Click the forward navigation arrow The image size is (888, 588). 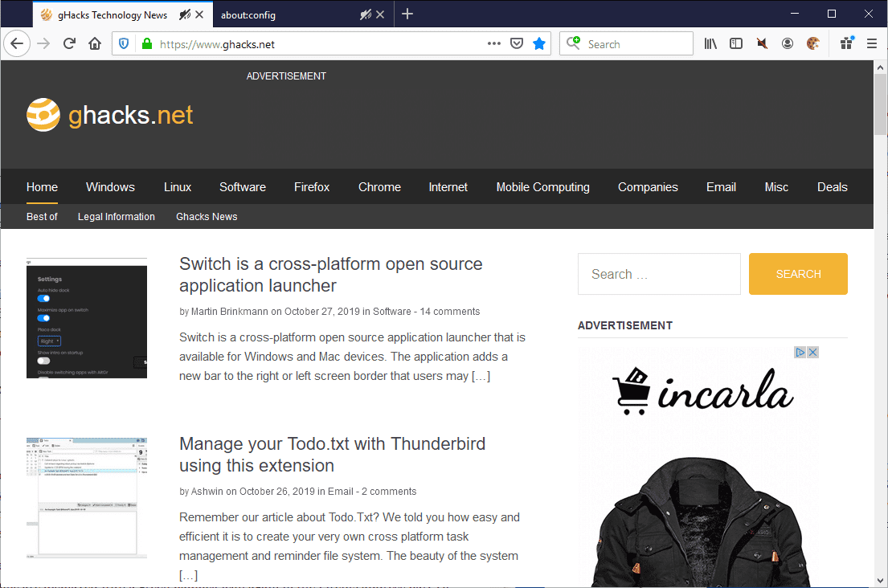tap(43, 43)
